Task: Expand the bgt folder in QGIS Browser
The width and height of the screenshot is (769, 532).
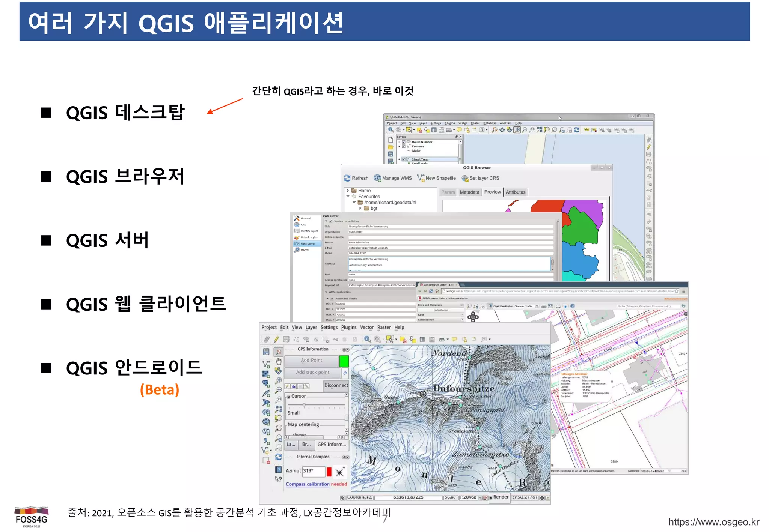Action: coord(360,209)
